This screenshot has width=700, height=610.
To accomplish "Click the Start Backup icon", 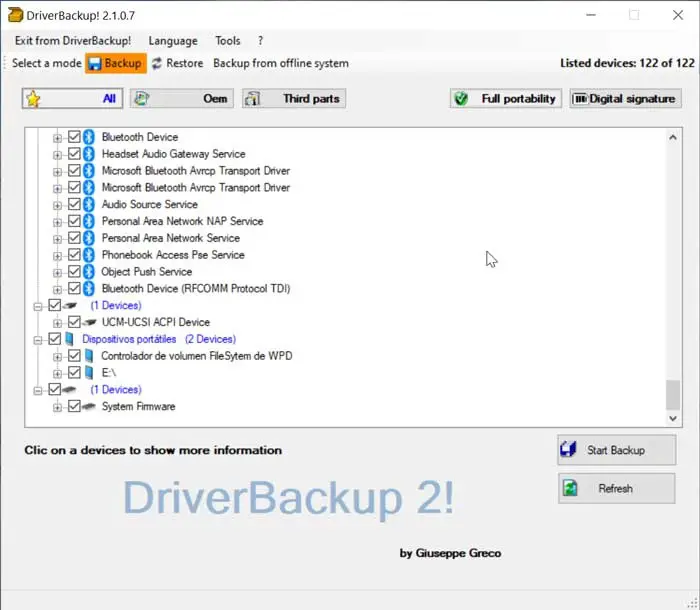I will [568, 450].
